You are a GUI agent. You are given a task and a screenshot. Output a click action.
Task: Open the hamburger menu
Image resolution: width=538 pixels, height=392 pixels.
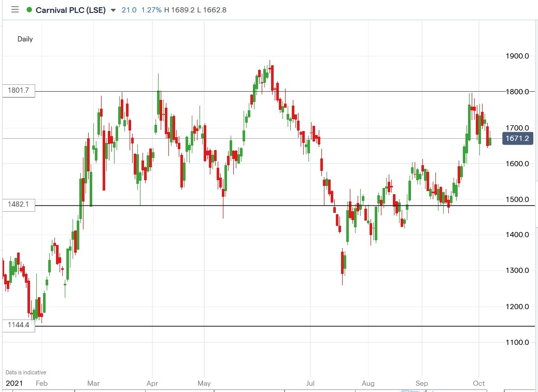point(15,9)
